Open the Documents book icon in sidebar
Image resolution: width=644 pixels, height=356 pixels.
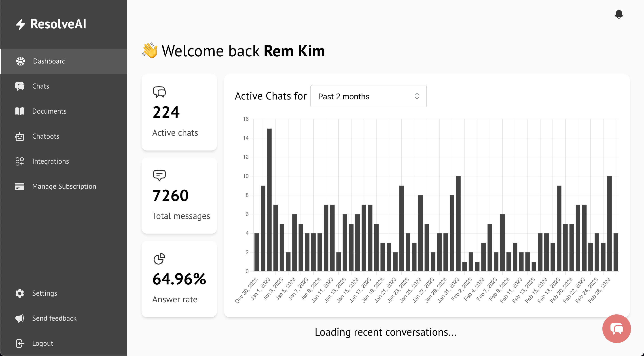[x=20, y=111]
